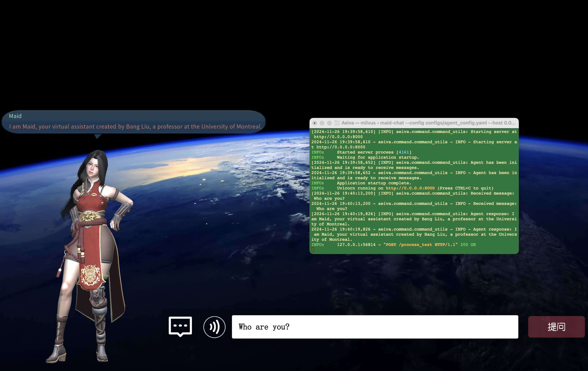
Task: Click 'Application startup complete.' log line
Action: 374,183
